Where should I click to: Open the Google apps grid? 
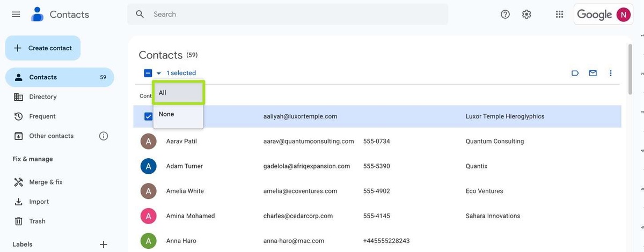pyautogui.click(x=560, y=14)
